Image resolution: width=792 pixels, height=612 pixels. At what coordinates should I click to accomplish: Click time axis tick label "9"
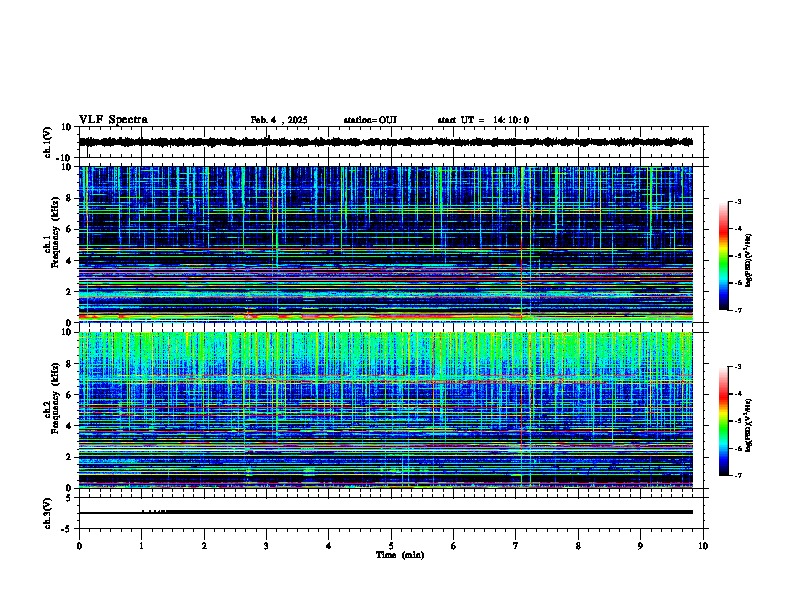tap(640, 546)
